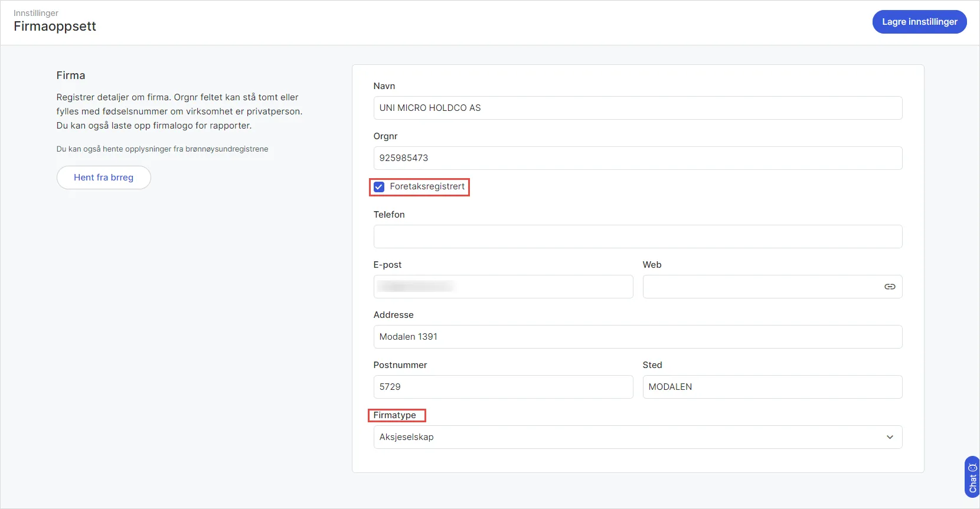Click the chevron arrow in the Firmatype field
The image size is (980, 509).
coord(890,437)
